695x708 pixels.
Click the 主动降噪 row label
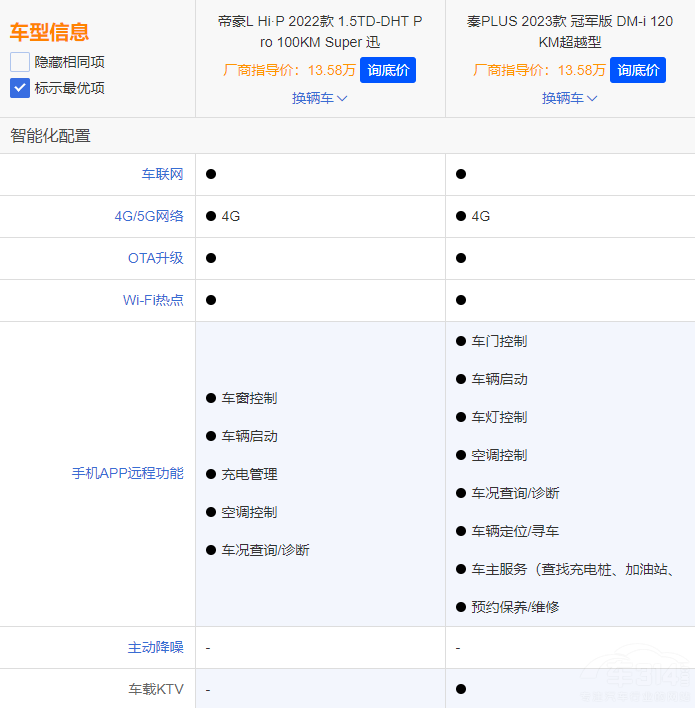(x=155, y=648)
